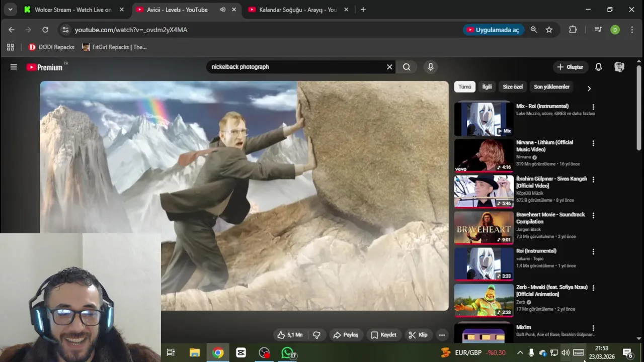Select the Son yüklenenler filter chip

click(x=551, y=87)
